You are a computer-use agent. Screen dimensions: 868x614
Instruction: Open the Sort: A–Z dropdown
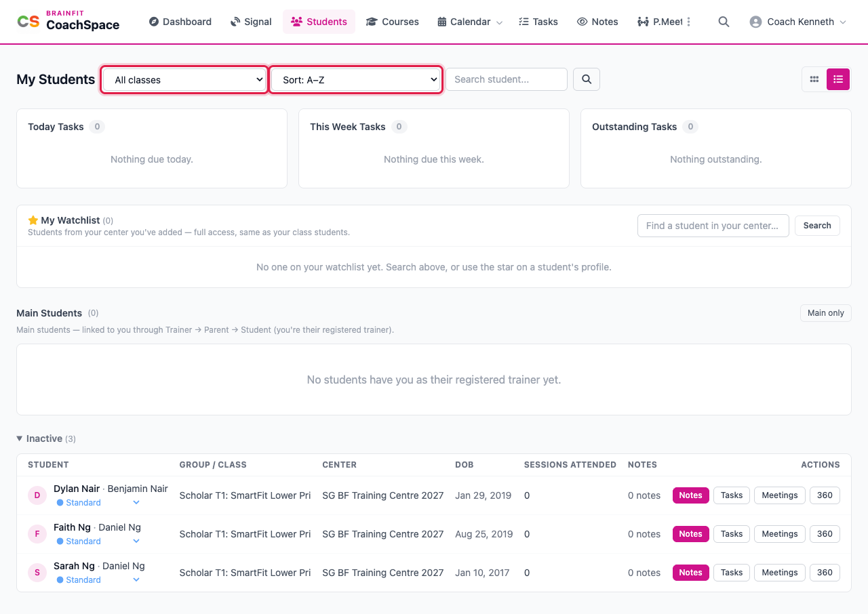356,79
